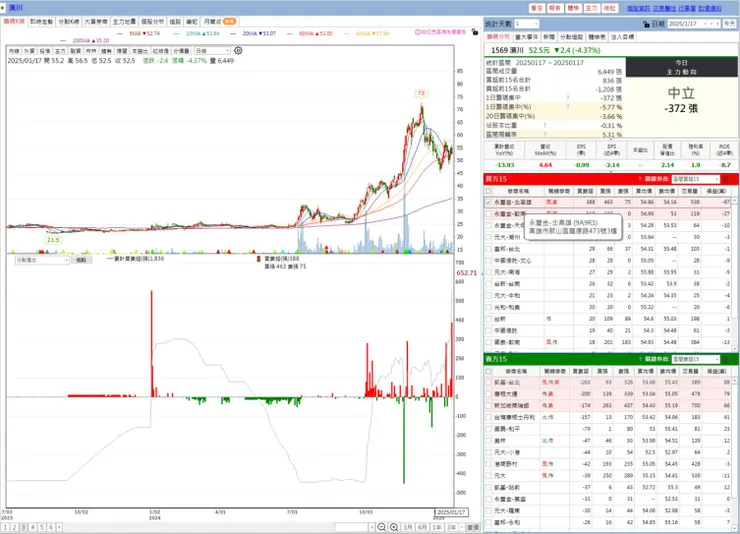Image resolution: width=740 pixels, height=534 pixels.
Task: Check 國泰-敦南 checkbox in 買方15
Action: click(488, 342)
